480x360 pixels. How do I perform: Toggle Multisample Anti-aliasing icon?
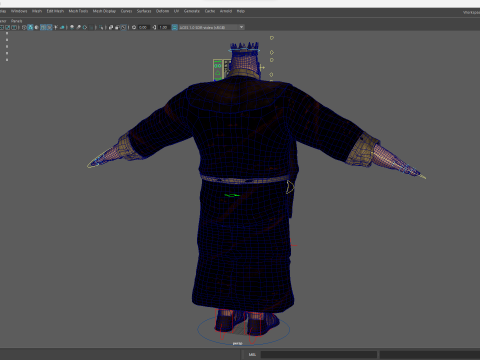tap(85, 27)
